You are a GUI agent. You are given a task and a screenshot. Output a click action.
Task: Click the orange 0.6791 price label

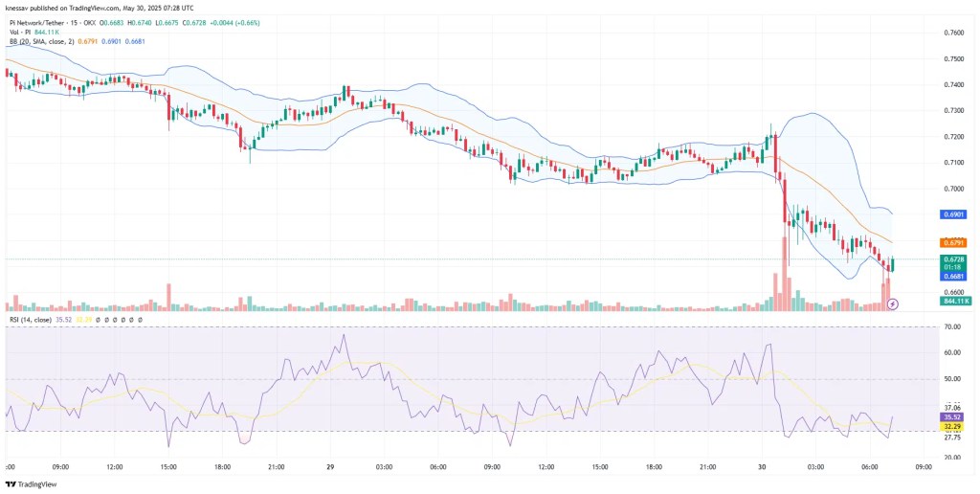click(x=954, y=243)
